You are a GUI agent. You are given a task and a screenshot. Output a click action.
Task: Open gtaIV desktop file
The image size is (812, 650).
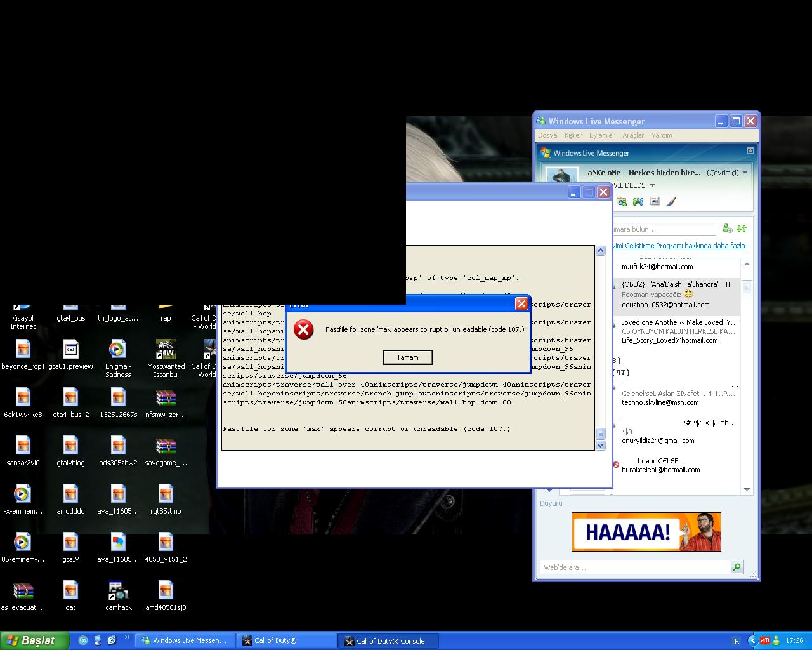[x=70, y=548]
